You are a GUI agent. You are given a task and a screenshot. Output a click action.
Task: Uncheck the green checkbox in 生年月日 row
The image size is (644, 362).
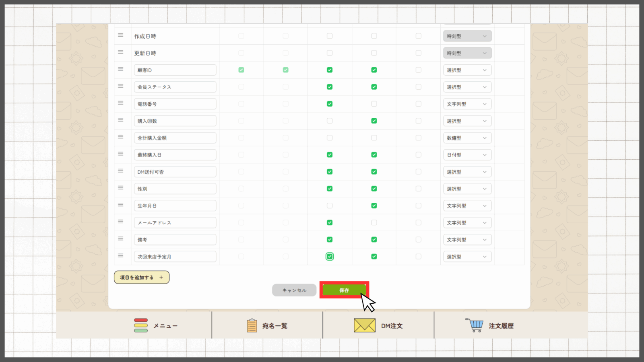tap(374, 206)
